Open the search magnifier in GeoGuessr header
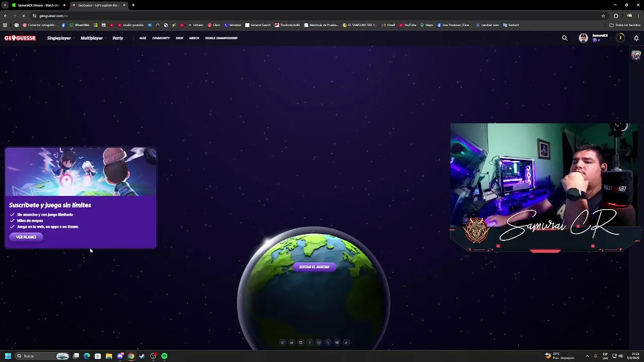Screen dimensions: 644x362 click(565, 38)
